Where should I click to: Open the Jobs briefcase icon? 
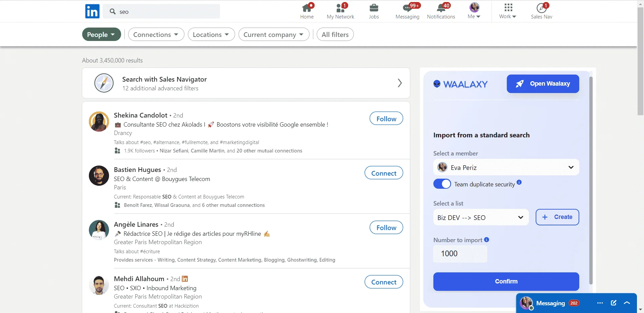374,8
